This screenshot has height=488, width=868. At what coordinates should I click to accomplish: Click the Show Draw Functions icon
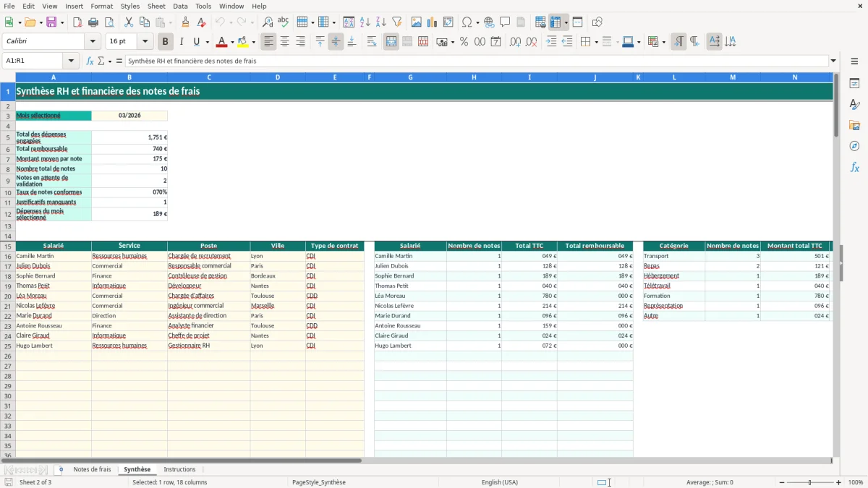tap(597, 22)
